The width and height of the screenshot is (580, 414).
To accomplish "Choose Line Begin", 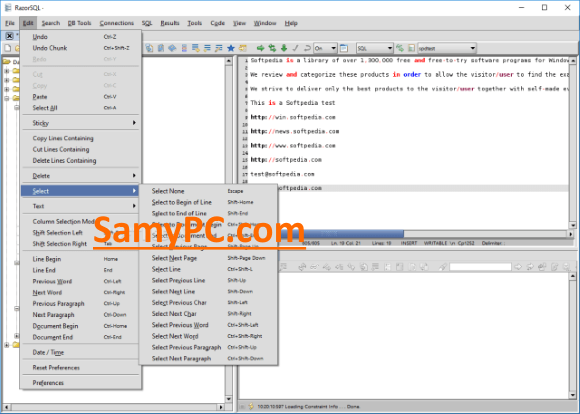I will coord(80,259).
